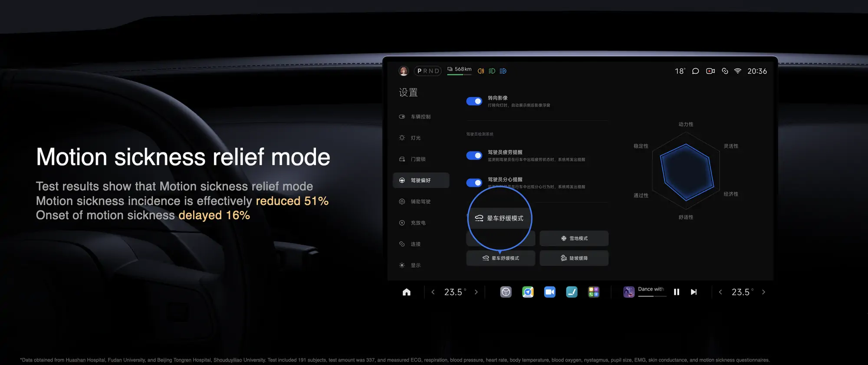
Task: Toggle 转向影像 switch off
Action: tap(474, 101)
